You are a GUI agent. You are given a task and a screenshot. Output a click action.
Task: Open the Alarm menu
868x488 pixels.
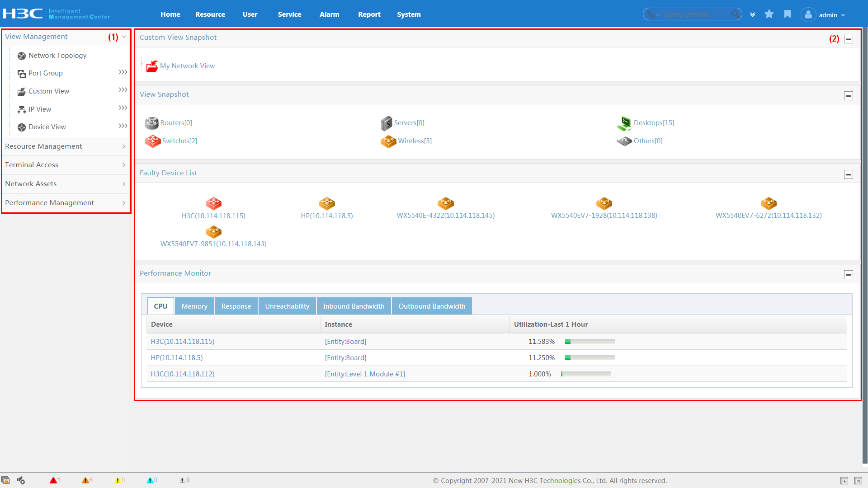[329, 14]
